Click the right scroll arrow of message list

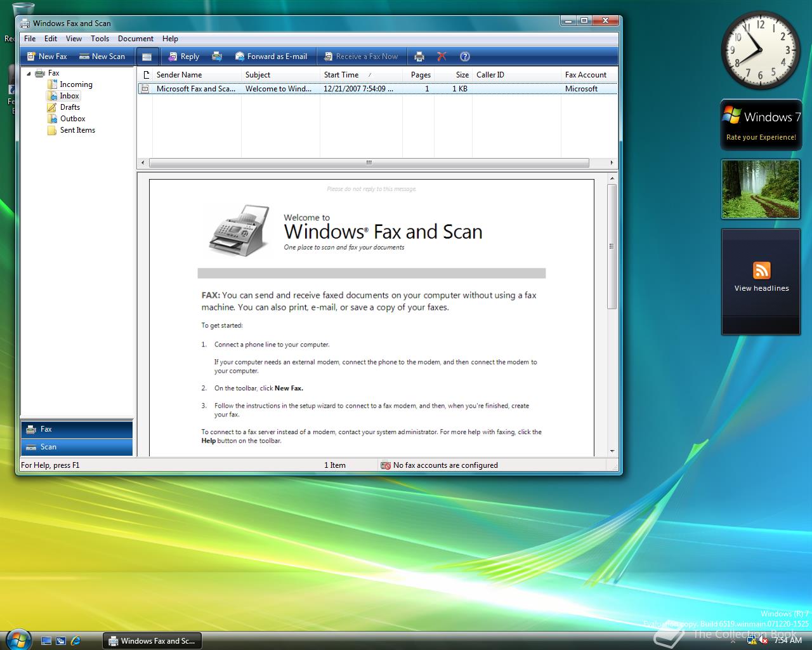click(x=612, y=163)
